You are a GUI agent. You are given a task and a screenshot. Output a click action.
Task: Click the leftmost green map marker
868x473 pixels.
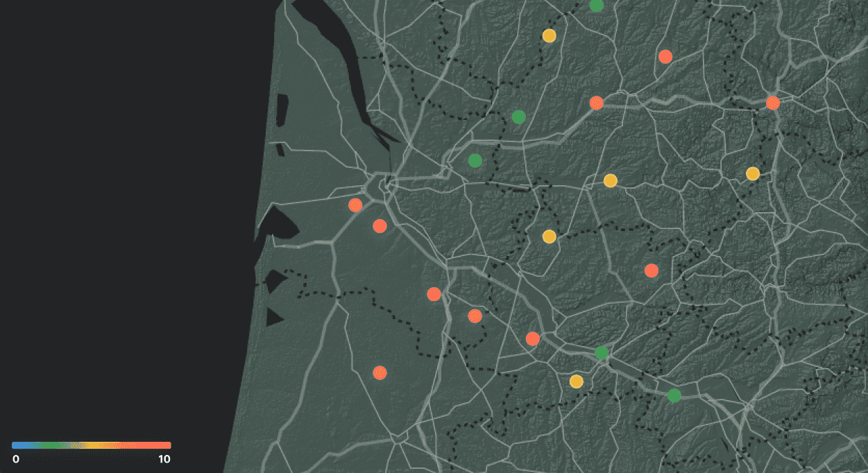pos(475,161)
